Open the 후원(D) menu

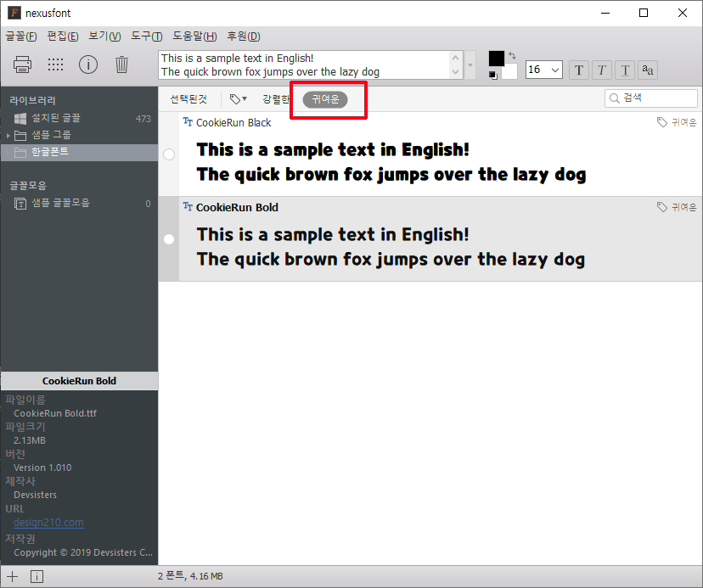[244, 36]
